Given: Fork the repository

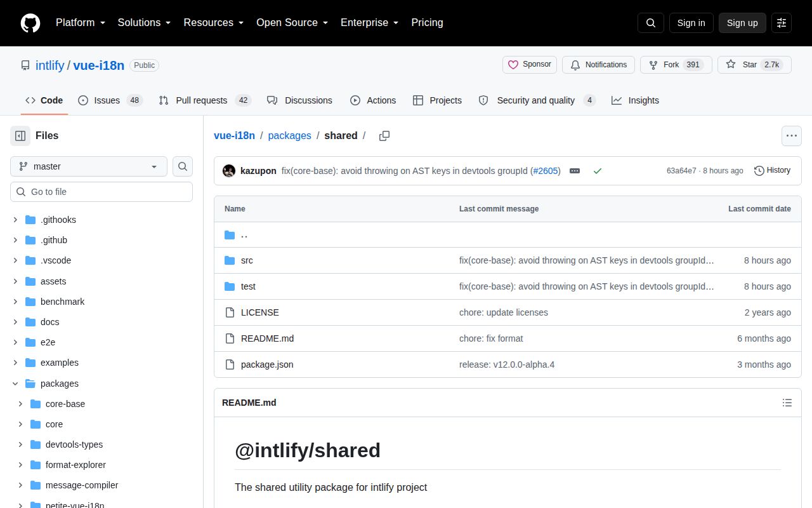Looking at the screenshot, I should [676, 65].
